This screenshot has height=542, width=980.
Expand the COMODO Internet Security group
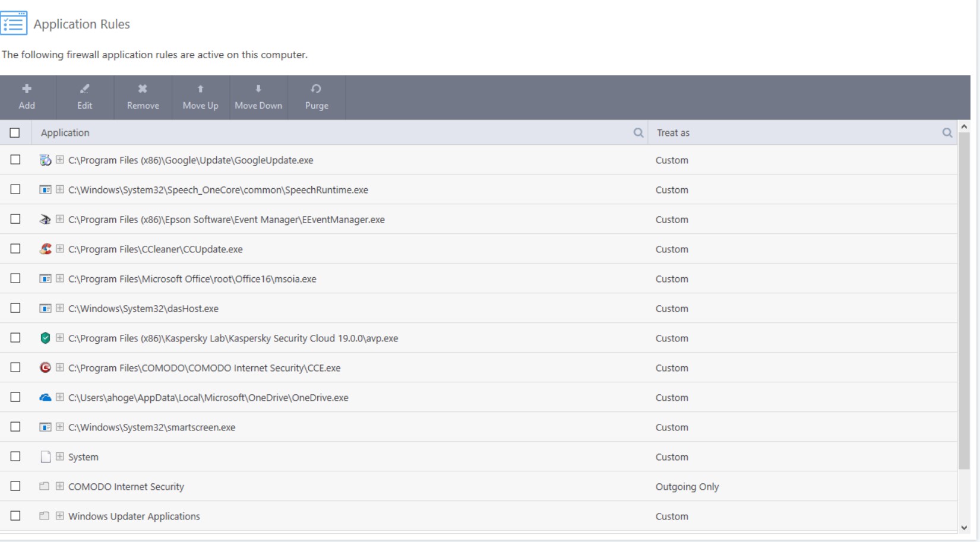60,486
